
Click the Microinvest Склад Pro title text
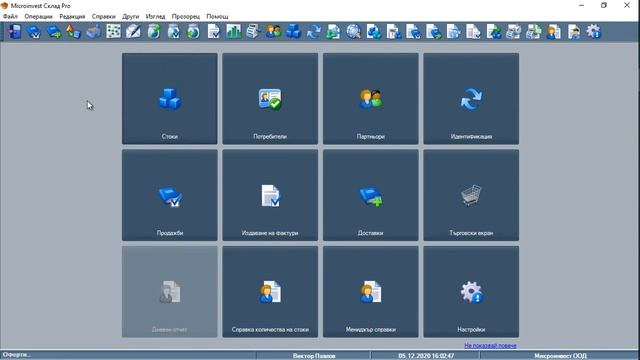coord(40,6)
